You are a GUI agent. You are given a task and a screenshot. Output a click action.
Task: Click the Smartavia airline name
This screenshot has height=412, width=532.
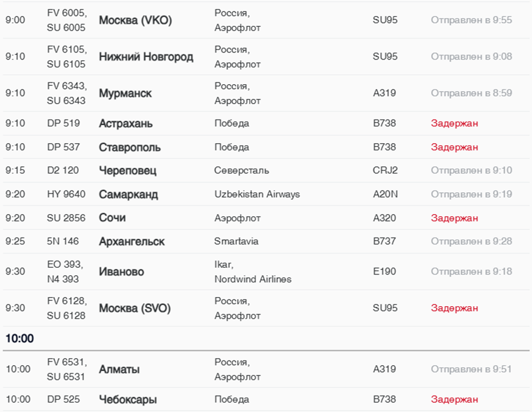(236, 241)
